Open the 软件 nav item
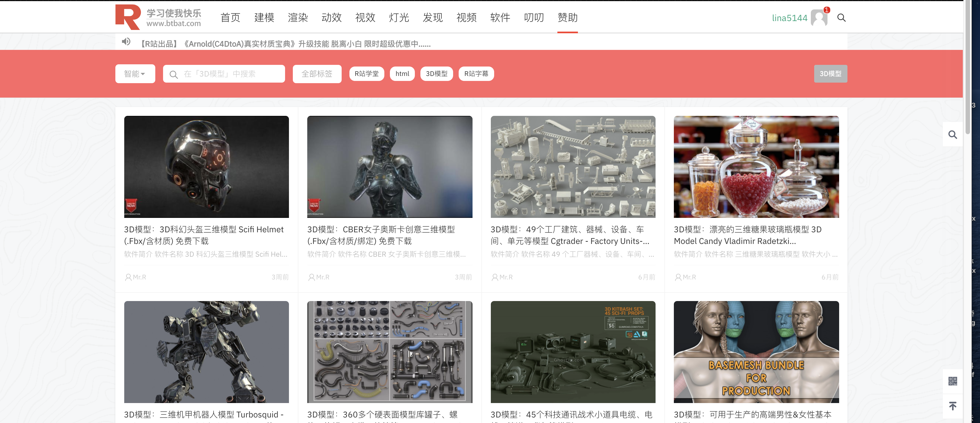This screenshot has height=423, width=980. point(500,17)
